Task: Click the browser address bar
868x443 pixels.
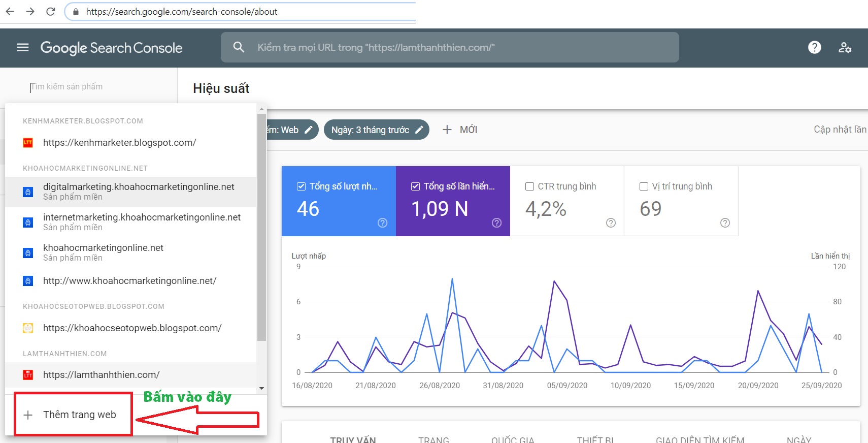Action: [x=241, y=12]
